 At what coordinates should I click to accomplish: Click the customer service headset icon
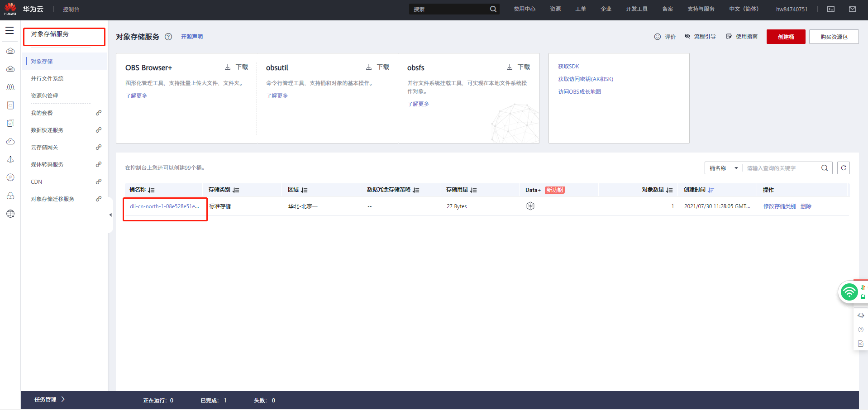(861, 315)
